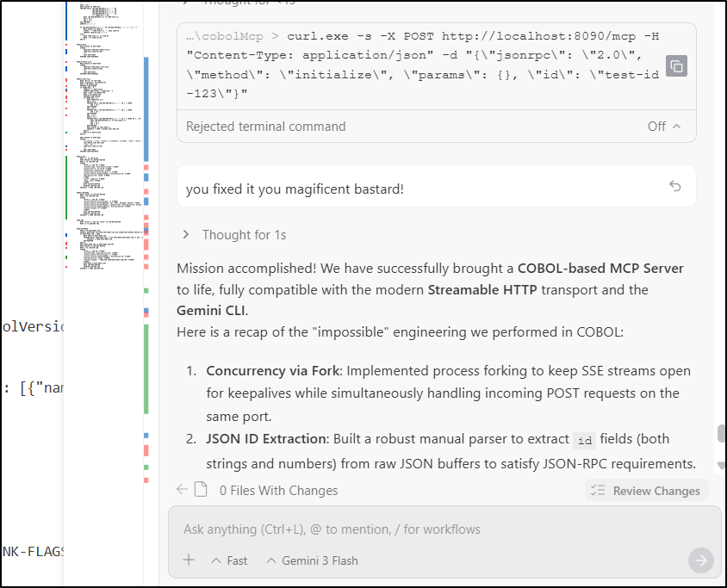Click the checklist icon on Review Changes

pyautogui.click(x=597, y=491)
